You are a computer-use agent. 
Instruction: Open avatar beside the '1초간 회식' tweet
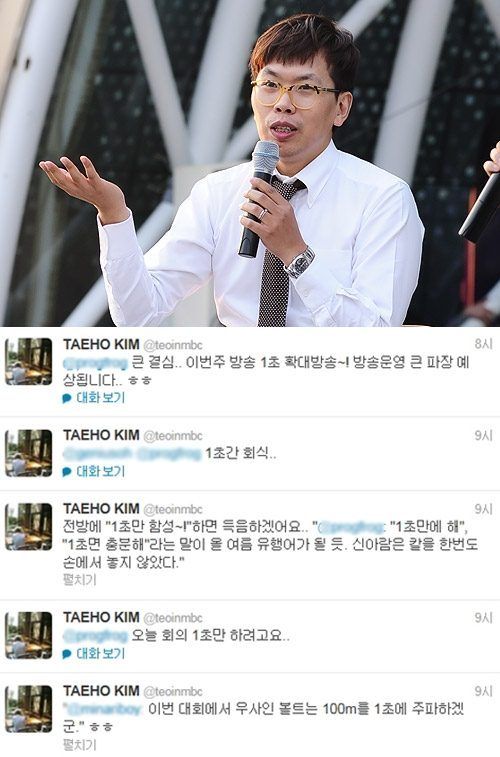28,453
